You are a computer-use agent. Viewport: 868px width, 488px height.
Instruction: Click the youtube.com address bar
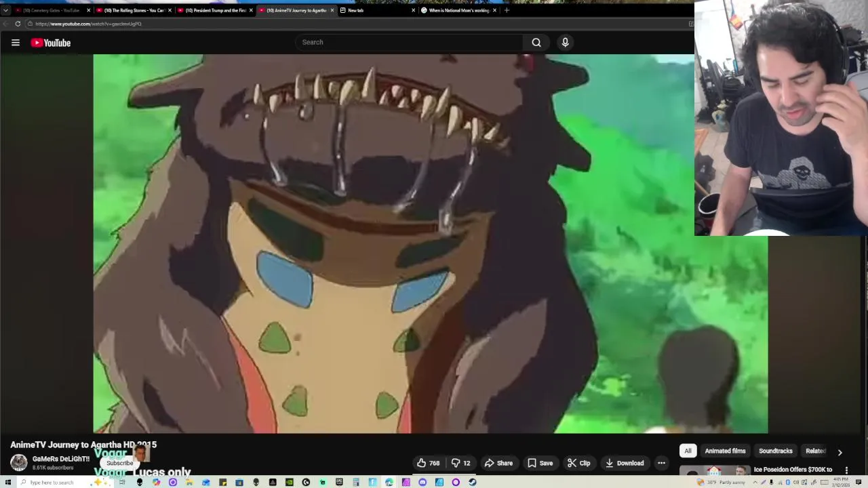(x=359, y=24)
